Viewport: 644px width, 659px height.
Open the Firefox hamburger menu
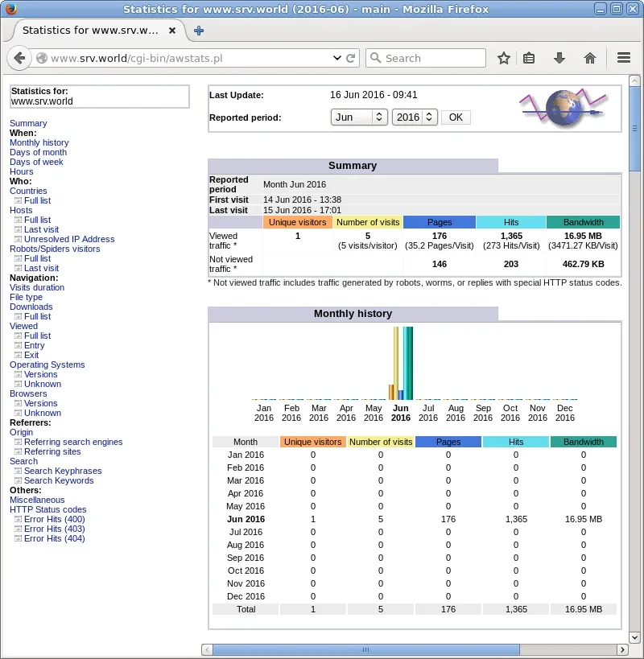624,58
